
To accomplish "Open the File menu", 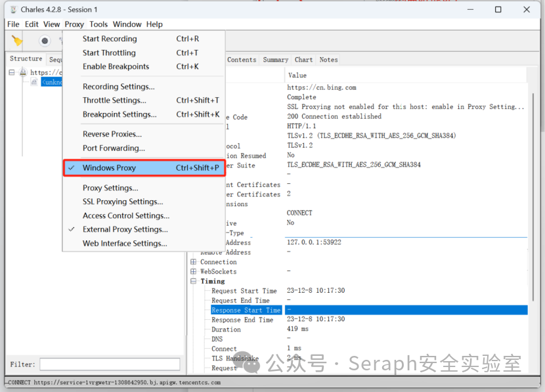I will coord(13,24).
